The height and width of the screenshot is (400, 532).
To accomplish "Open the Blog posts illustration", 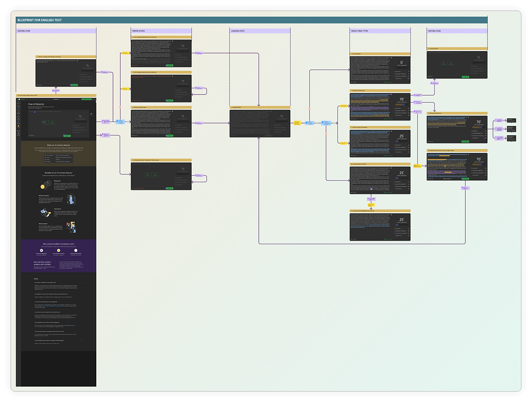I will coord(46,185).
